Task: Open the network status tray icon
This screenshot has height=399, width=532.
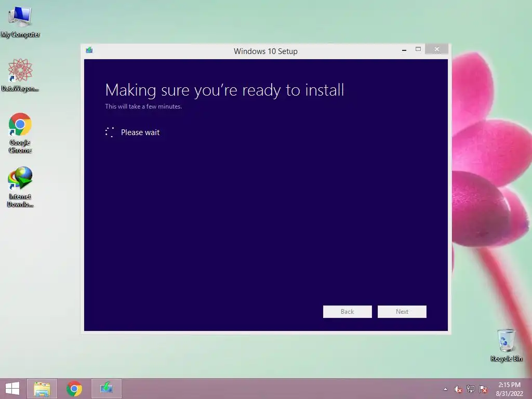Action: (471, 389)
